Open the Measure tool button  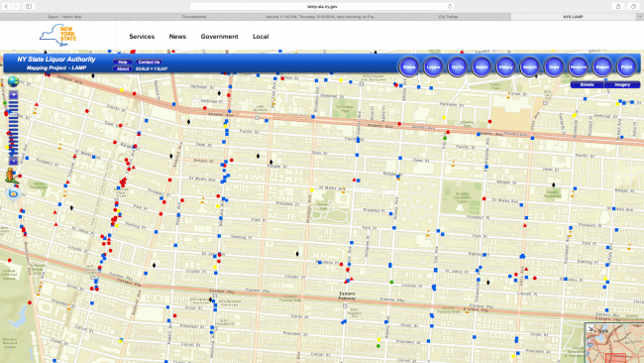tap(579, 67)
